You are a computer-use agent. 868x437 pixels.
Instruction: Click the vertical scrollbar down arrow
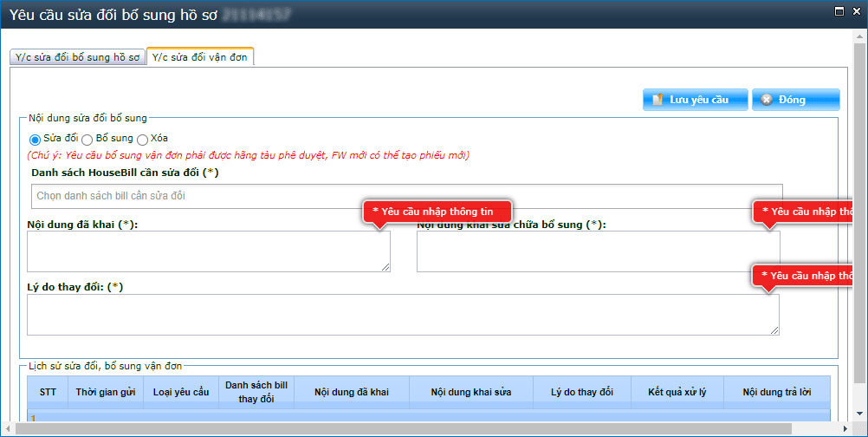pos(861,415)
